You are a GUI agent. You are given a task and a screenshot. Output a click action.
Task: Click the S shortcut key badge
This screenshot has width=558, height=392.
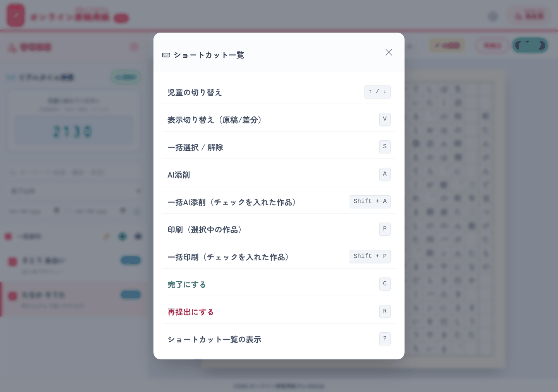pyautogui.click(x=385, y=147)
